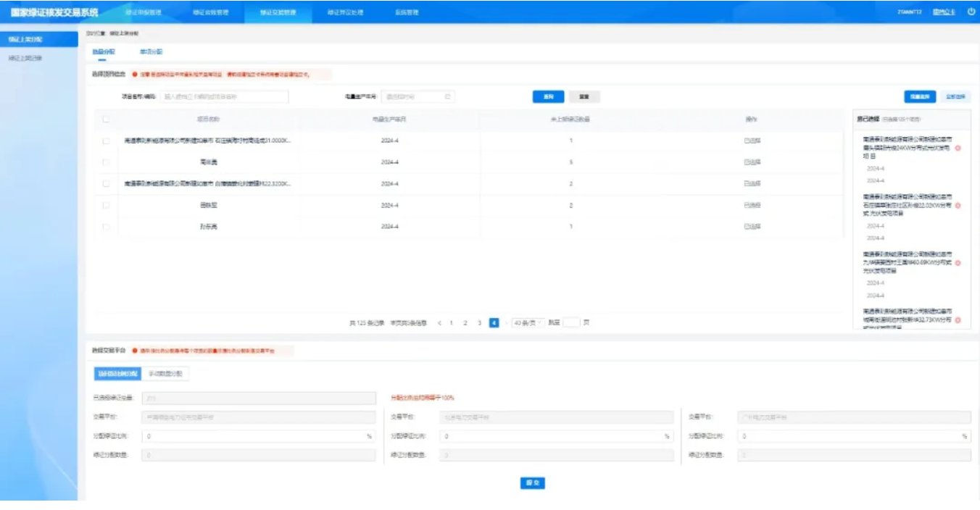980x510 pixels.
Task: Open the 40条/页 page size dropdown
Action: [x=528, y=323]
